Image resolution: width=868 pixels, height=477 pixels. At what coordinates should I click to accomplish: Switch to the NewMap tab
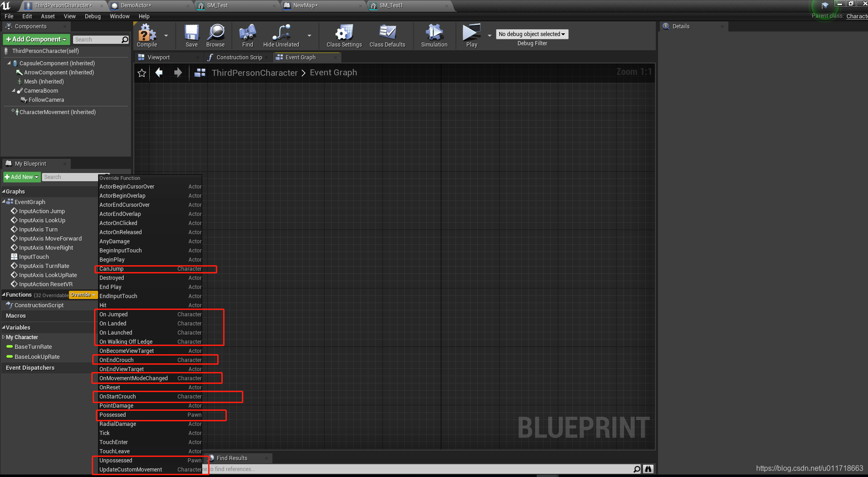pyautogui.click(x=322, y=5)
